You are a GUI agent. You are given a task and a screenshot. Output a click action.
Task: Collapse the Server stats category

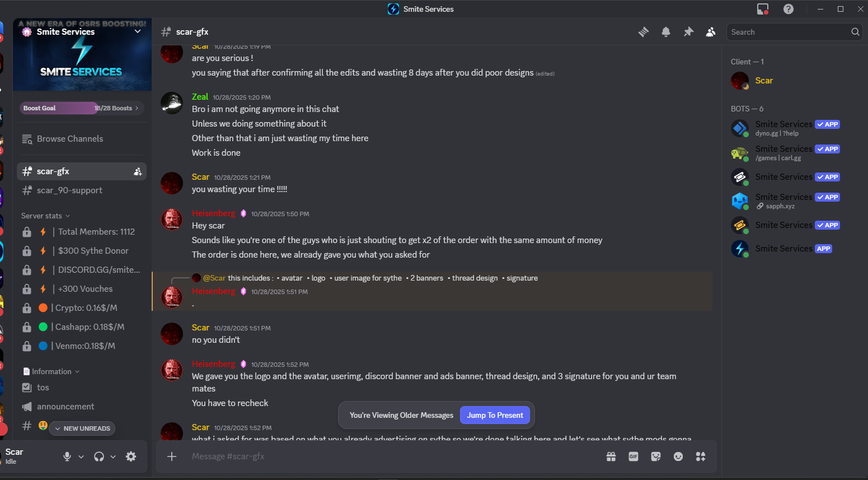coord(46,216)
